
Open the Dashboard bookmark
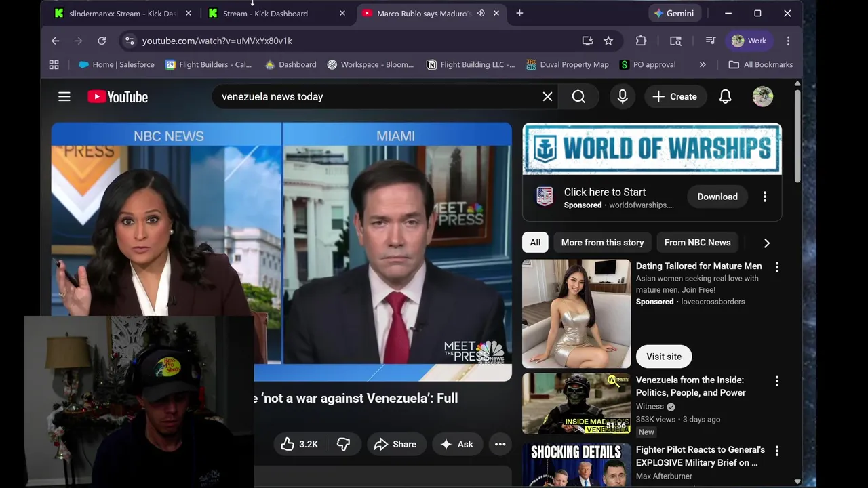[291, 64]
